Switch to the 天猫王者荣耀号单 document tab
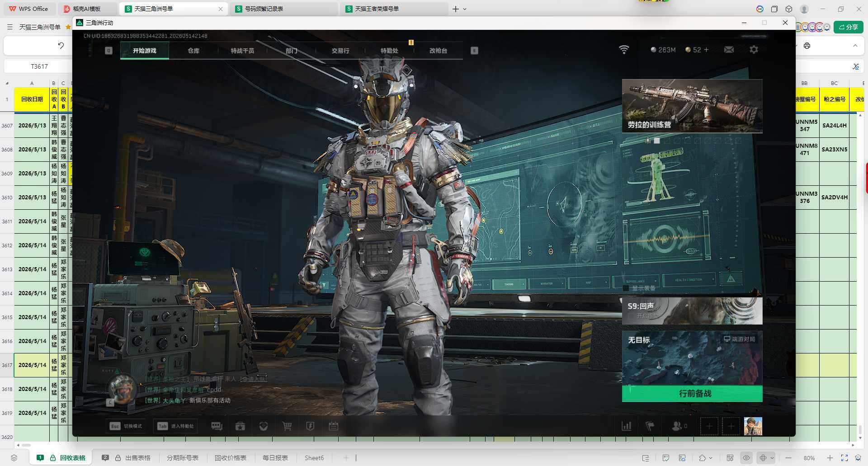Screen dimensions: 868x466 click(x=394, y=9)
